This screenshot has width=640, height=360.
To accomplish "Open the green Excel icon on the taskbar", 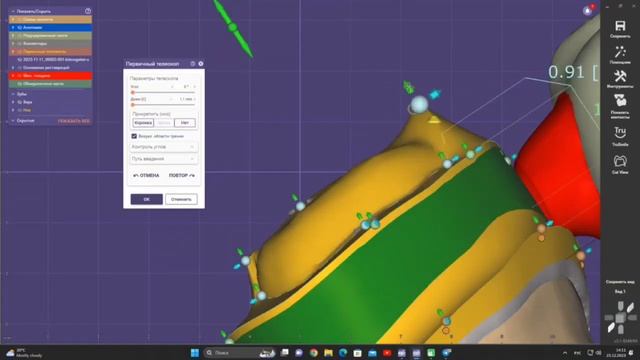I will 431,353.
